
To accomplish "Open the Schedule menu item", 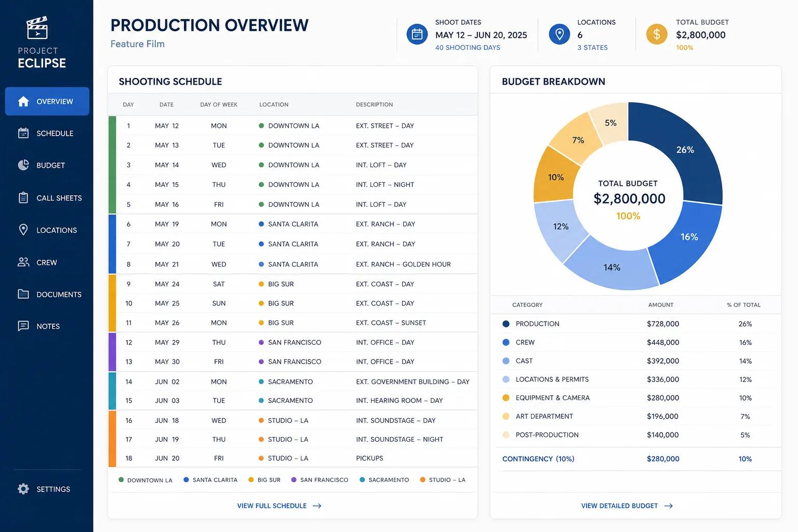I will tap(47, 133).
